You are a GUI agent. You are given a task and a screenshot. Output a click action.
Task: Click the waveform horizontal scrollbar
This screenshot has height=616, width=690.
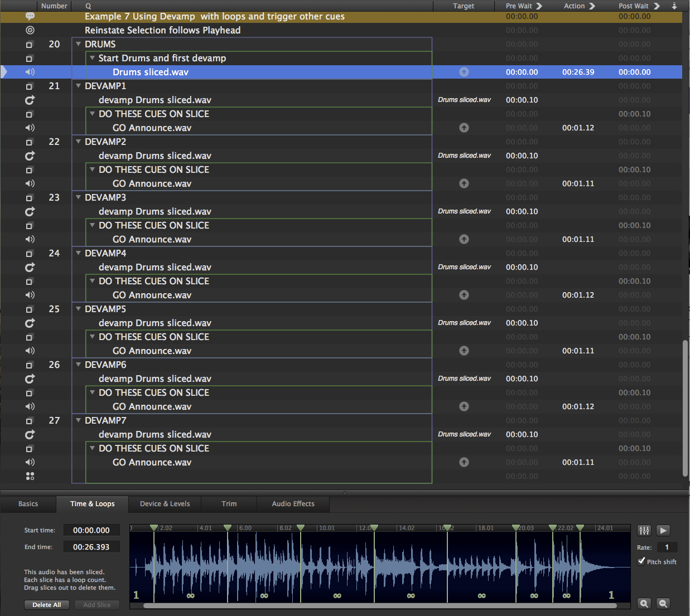(x=379, y=605)
